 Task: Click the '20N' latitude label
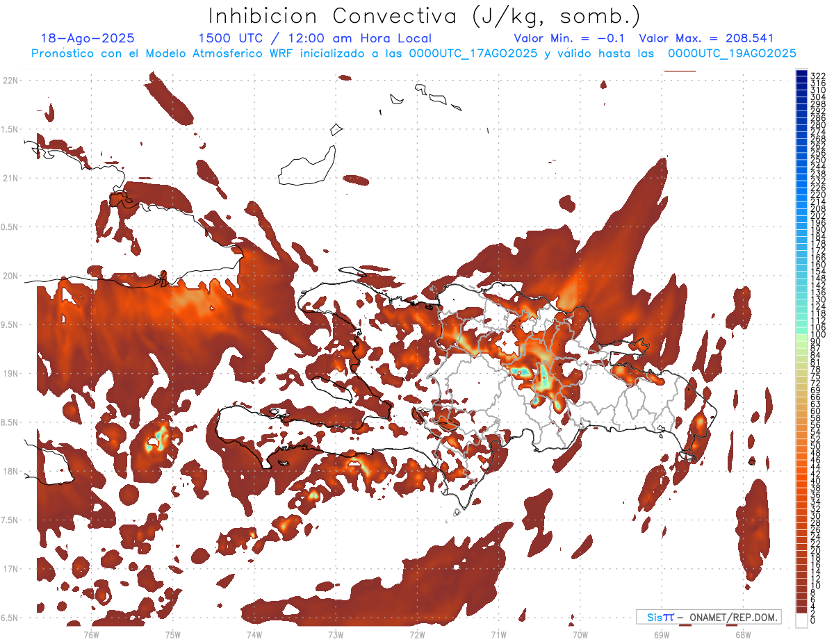[x=10, y=276]
